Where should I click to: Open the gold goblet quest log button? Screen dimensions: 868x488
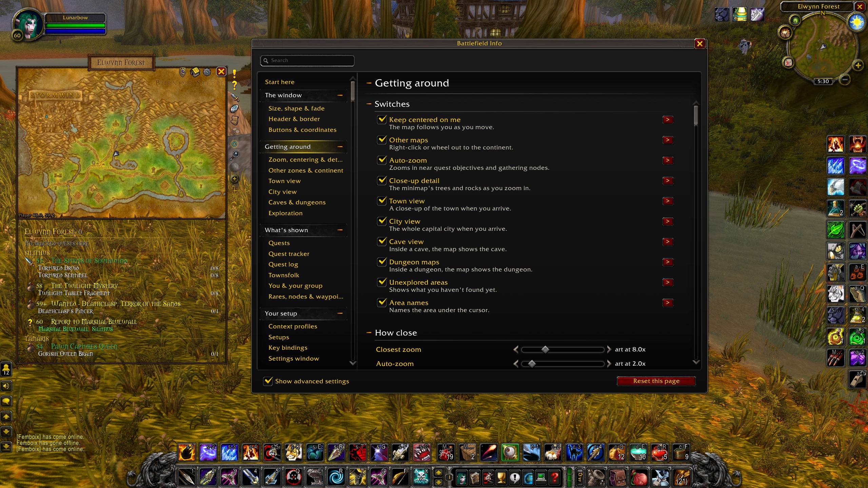[x=501, y=478]
